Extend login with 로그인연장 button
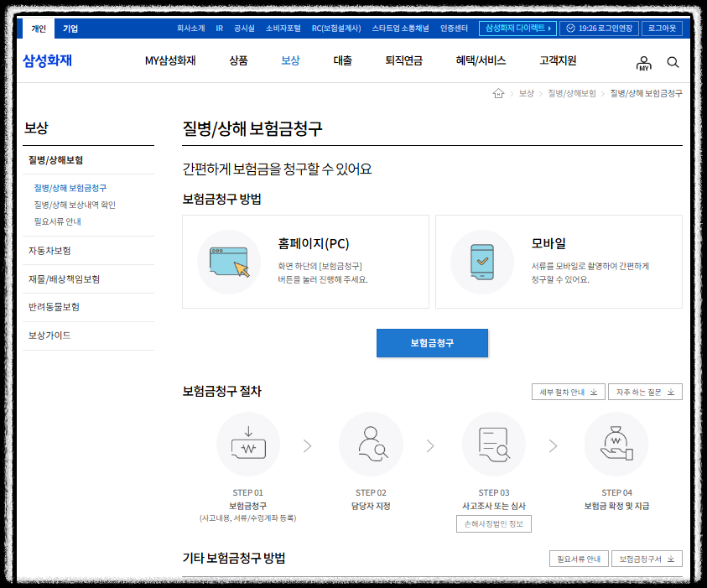Screen dimensions: 707x588 pyautogui.click(x=599, y=28)
